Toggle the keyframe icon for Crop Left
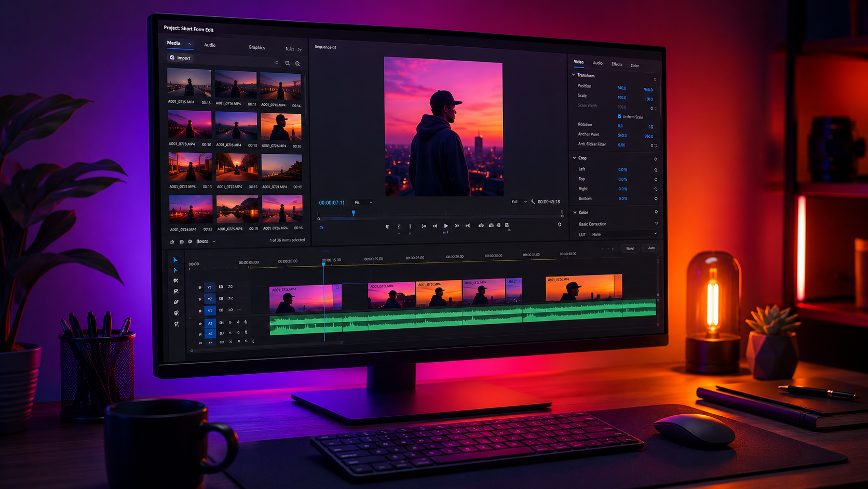Screen dimensions: 868x489 tap(656, 170)
